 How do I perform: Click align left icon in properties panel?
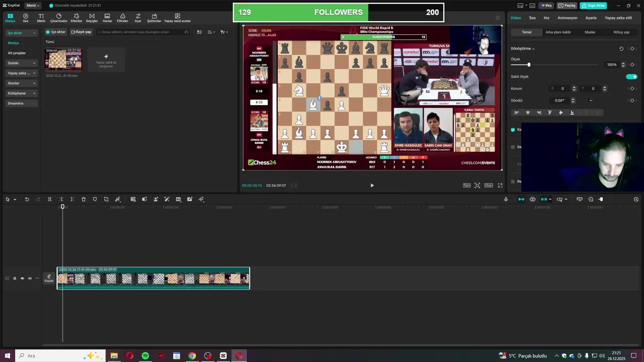tap(517, 113)
